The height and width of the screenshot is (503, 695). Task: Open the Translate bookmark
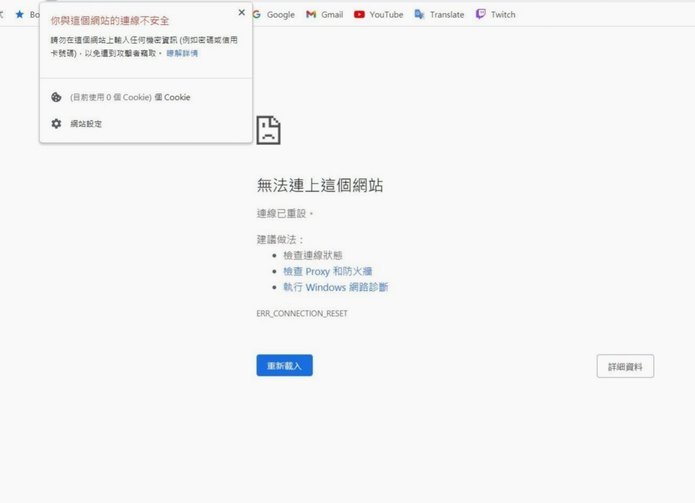click(x=439, y=15)
